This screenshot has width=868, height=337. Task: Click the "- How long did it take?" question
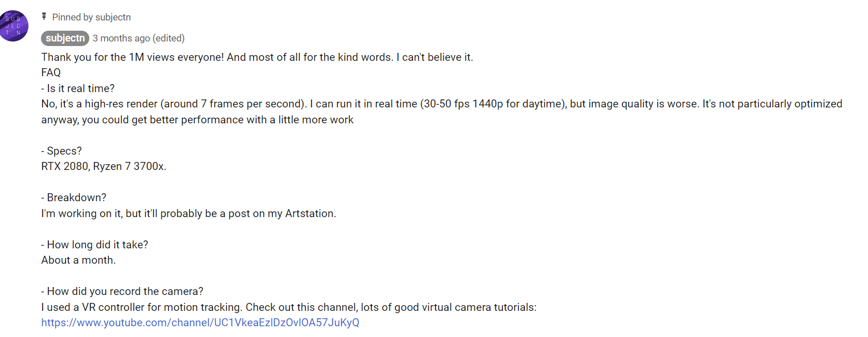pos(94,245)
